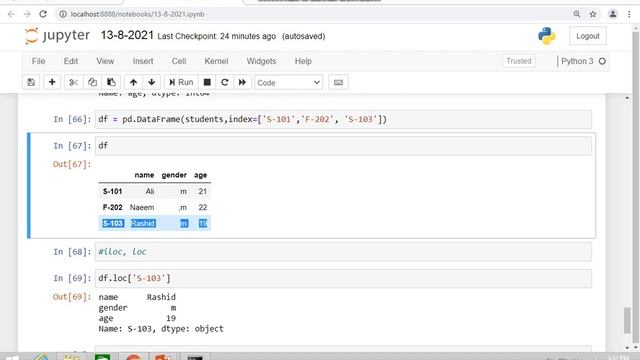Click the 'name' column header

144,175
